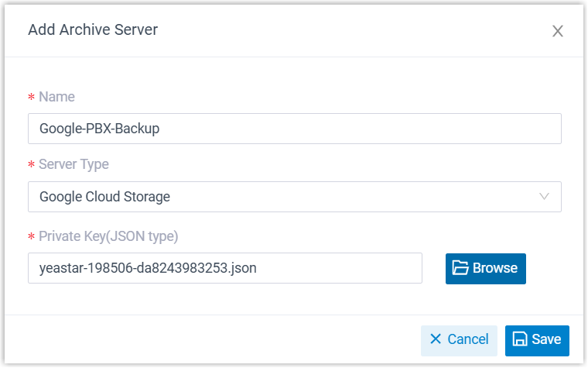Viewport: 588px width, 368px height.
Task: Expand the Server Type chevron arrow
Action: [545, 197]
